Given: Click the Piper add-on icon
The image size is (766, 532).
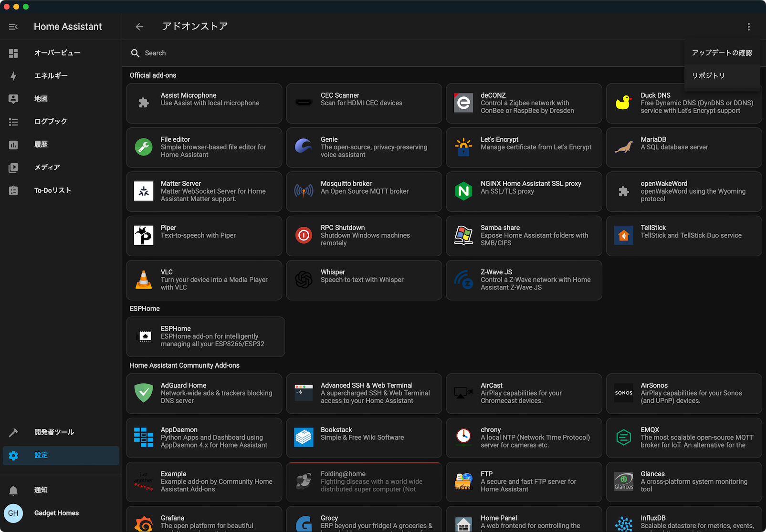Looking at the screenshot, I should (x=144, y=235).
